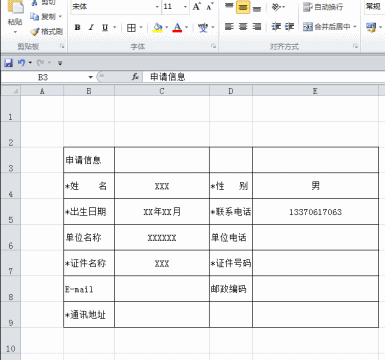The image size is (385, 360).
Task: Open the number format box 常规
Action: [x=375, y=6]
